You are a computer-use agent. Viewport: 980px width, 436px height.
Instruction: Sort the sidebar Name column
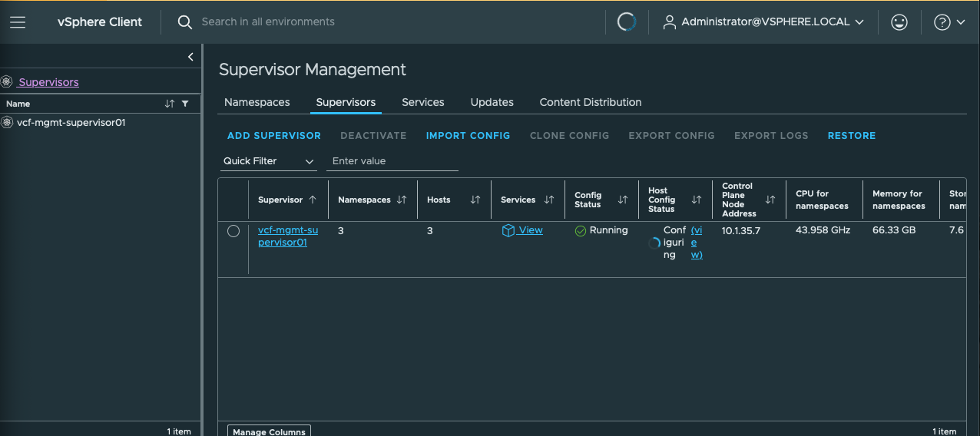point(170,104)
